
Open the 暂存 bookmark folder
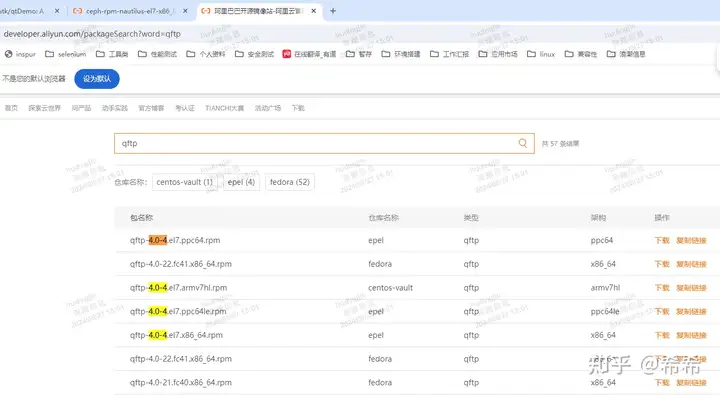coord(359,54)
